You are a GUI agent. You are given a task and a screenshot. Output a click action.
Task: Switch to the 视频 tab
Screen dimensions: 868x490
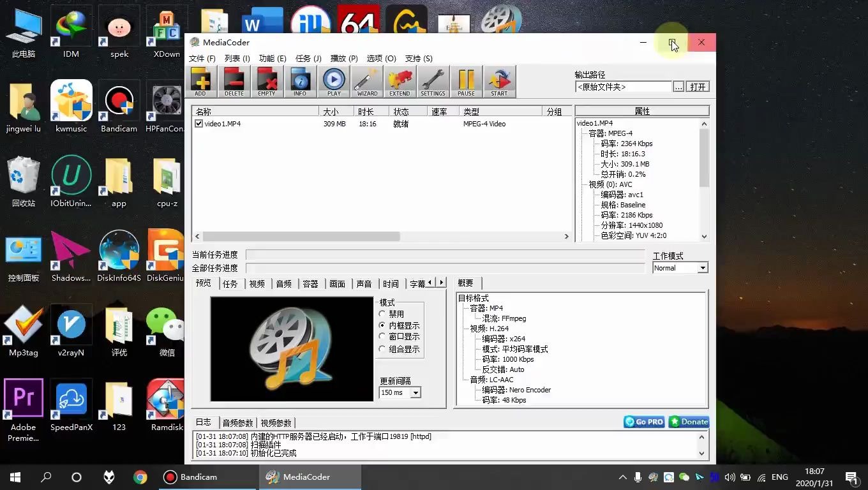pyautogui.click(x=257, y=284)
